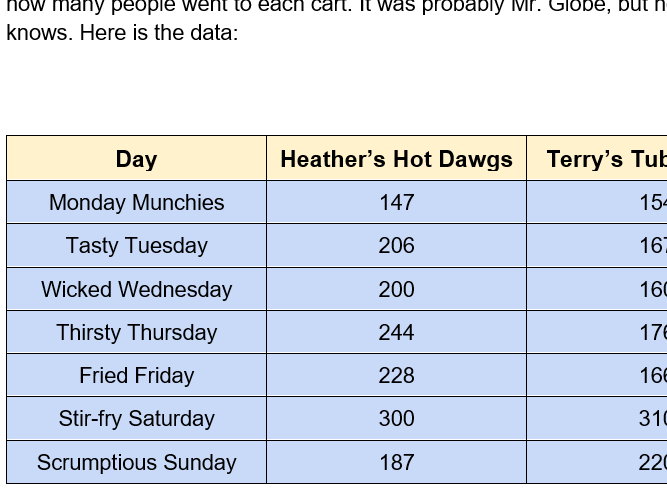Screen dimensions: 667x501
Task: Click the Stir-fry Saturday cell
Action: point(137,418)
